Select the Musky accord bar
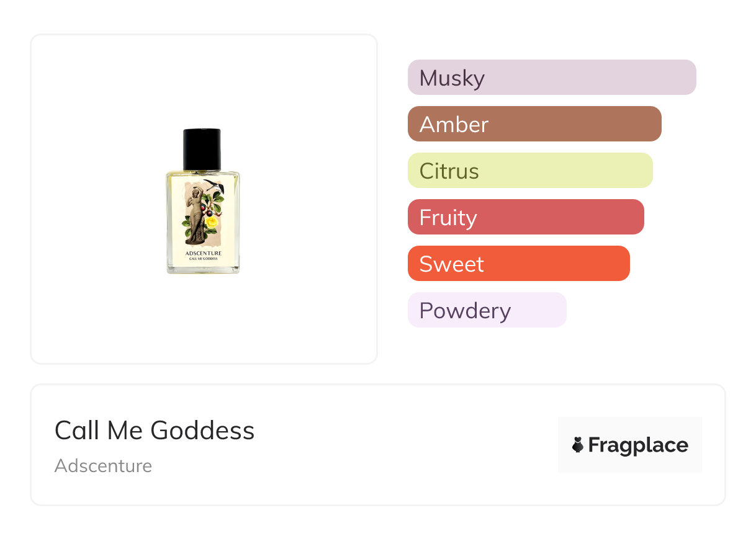Screen dimensions: 756x536 (551, 78)
